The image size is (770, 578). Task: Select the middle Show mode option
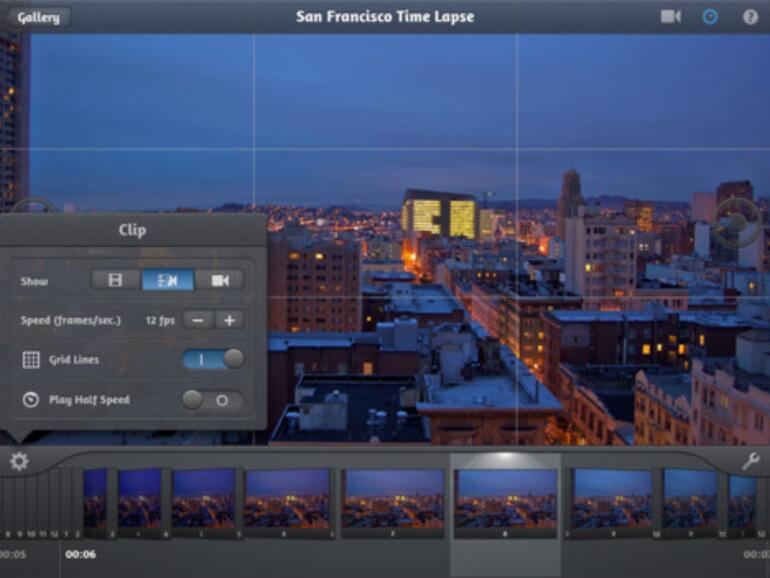(x=168, y=280)
